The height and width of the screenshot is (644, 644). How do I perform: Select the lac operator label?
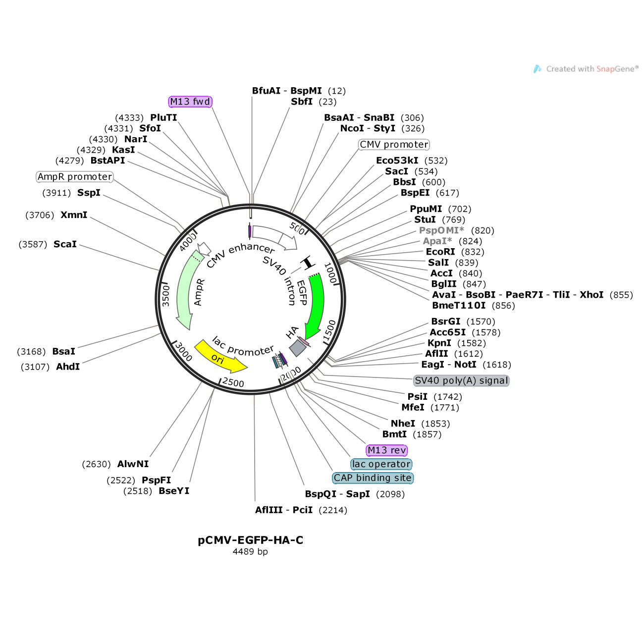pyautogui.click(x=381, y=464)
